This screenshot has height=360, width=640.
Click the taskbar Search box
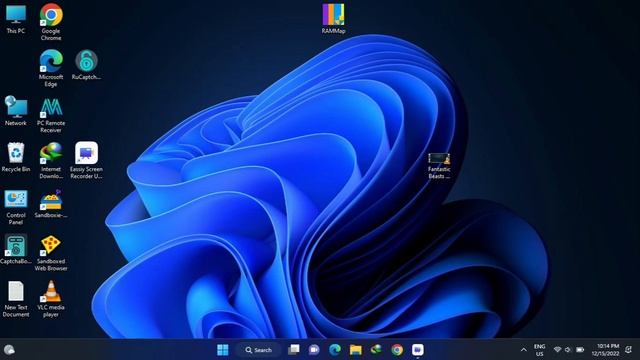pyautogui.click(x=259, y=350)
